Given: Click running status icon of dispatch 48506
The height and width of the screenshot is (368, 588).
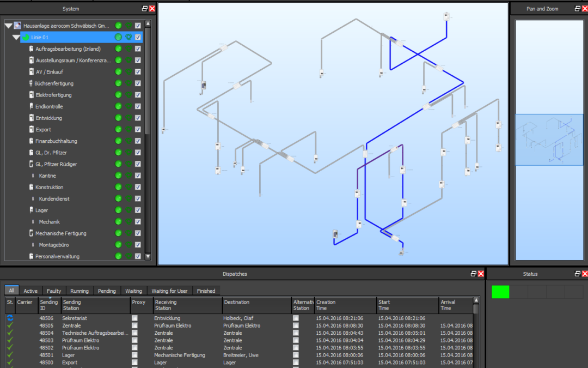Looking at the screenshot, I should [10, 318].
